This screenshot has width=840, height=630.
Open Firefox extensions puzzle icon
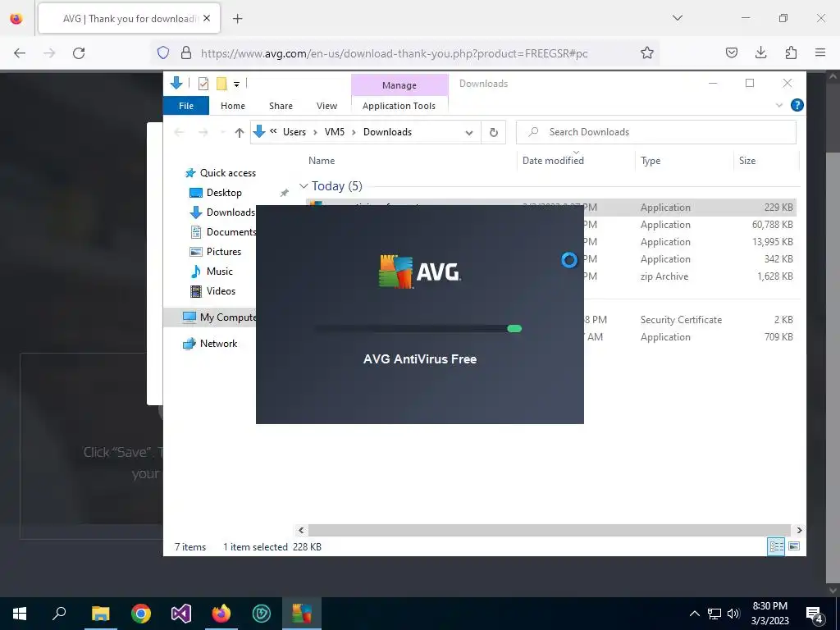[791, 52]
